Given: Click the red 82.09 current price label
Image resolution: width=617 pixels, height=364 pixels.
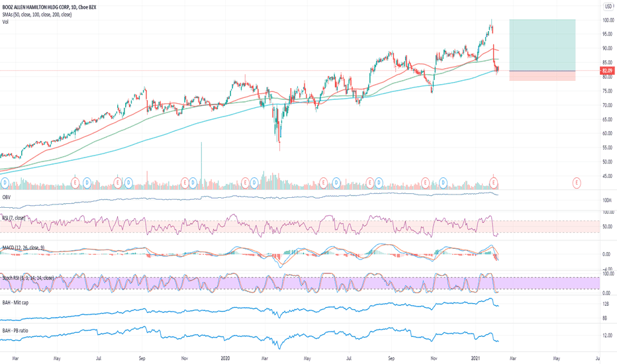Looking at the screenshot, I should [608, 71].
